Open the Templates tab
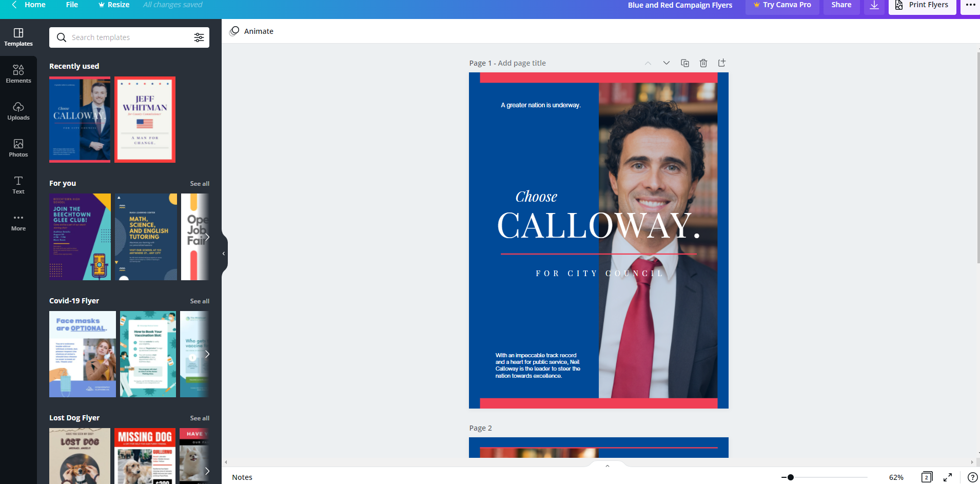Screen dimensions: 980x484 [18, 37]
